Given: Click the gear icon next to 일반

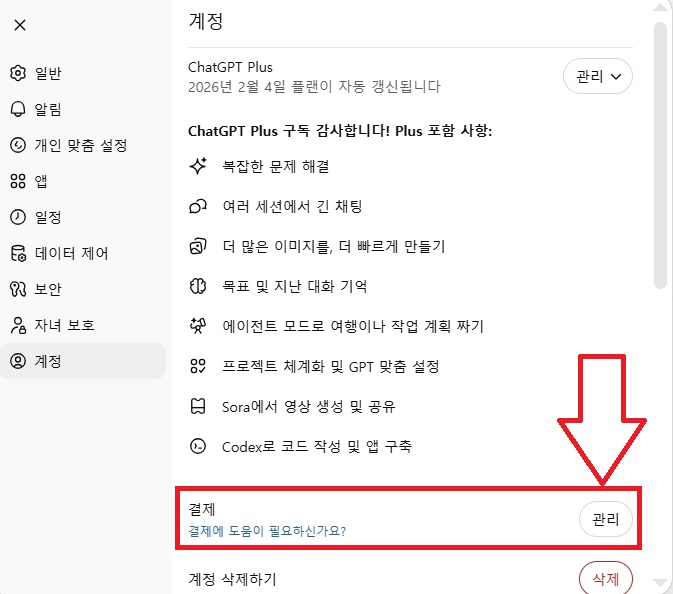Looking at the screenshot, I should [18, 73].
